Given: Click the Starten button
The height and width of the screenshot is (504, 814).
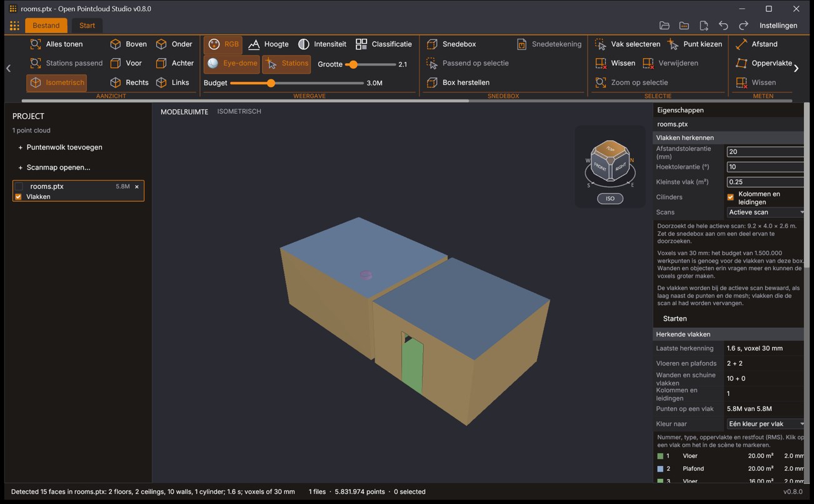Looking at the screenshot, I should click(675, 318).
